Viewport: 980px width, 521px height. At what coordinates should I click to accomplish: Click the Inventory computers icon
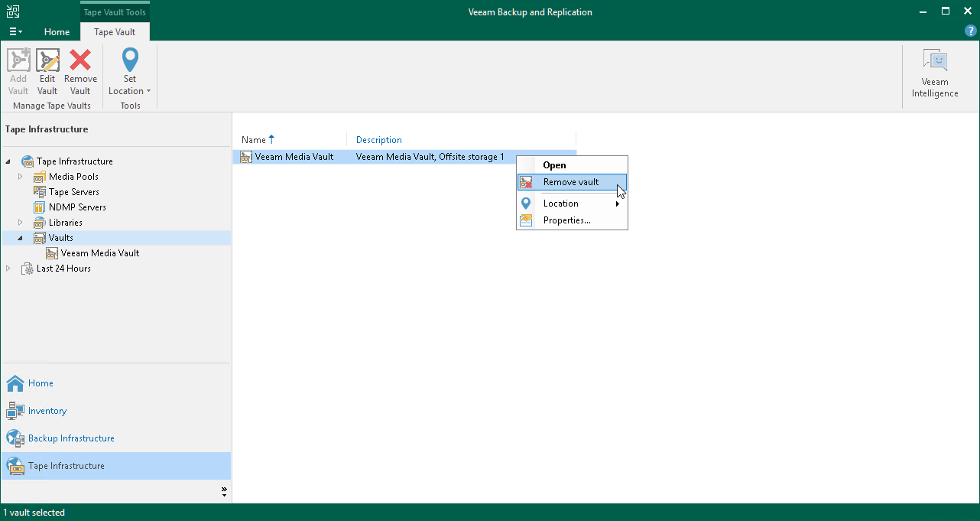click(x=15, y=411)
